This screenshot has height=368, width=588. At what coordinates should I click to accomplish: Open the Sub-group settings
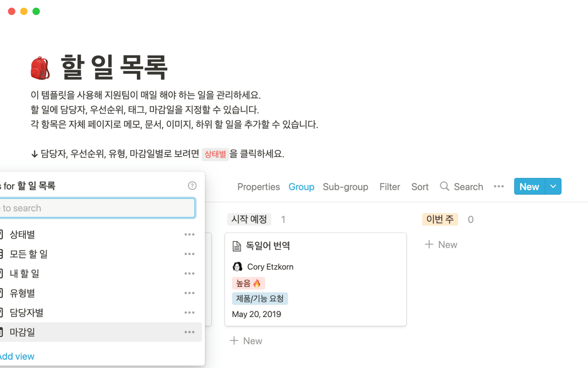pos(345,187)
